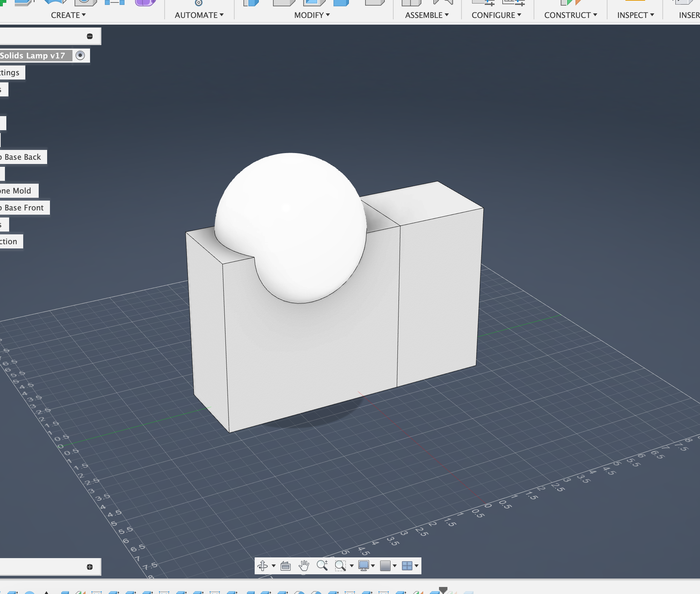Select the Base Back browser item
This screenshot has height=594, width=700.
[x=23, y=157]
